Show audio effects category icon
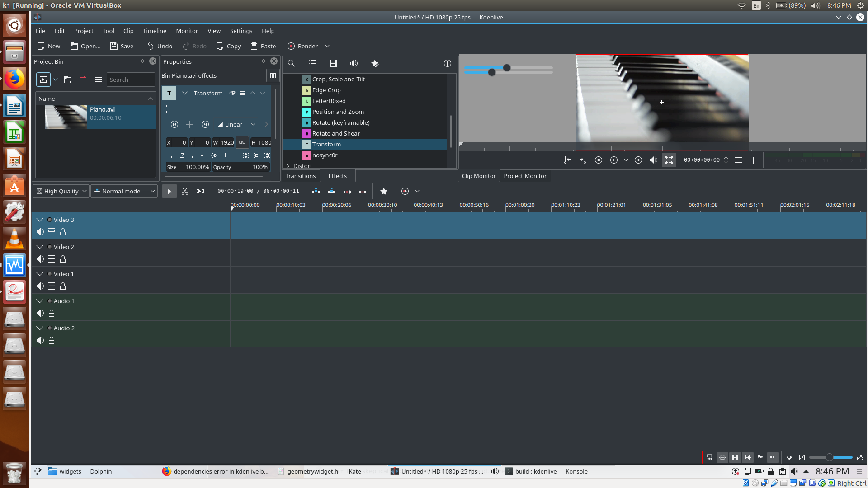The height and width of the screenshot is (488, 868). click(354, 63)
